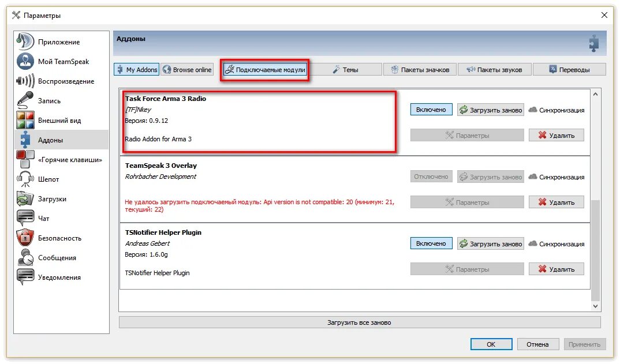Close the Параметры dialog window
This screenshot has height=364, width=620.
point(604,15)
